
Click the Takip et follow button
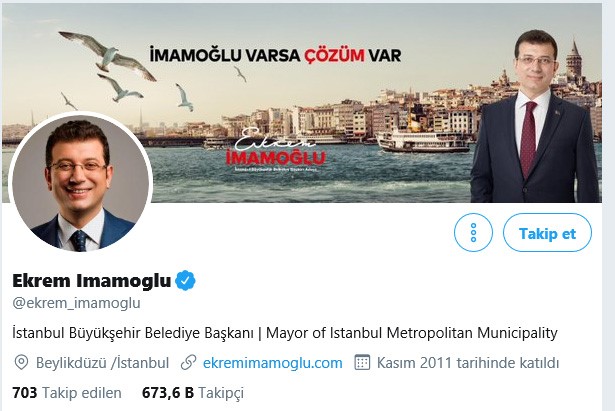pos(547,233)
